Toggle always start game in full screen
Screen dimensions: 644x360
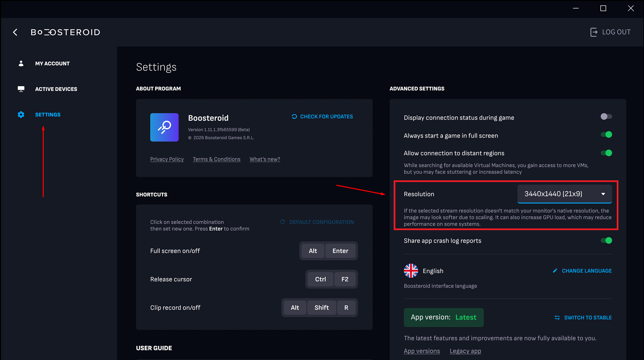[x=606, y=135]
